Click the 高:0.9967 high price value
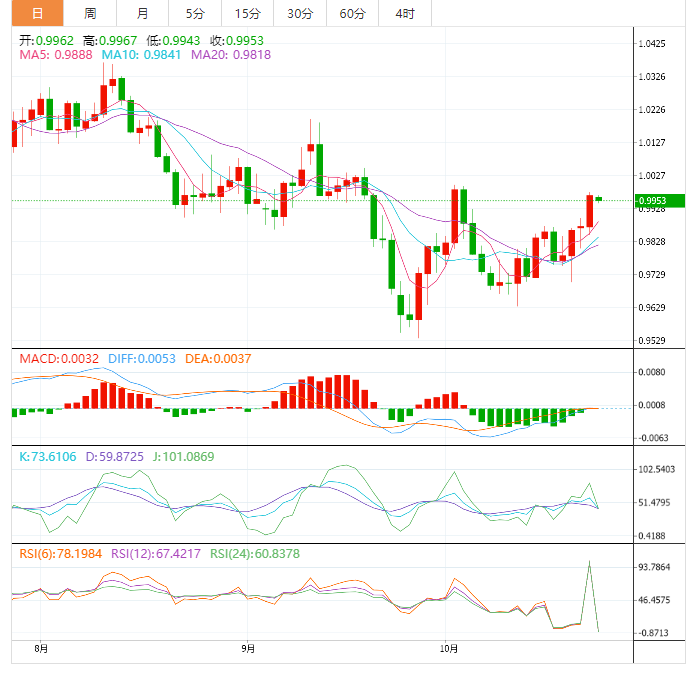693x674 pixels. click(x=110, y=41)
